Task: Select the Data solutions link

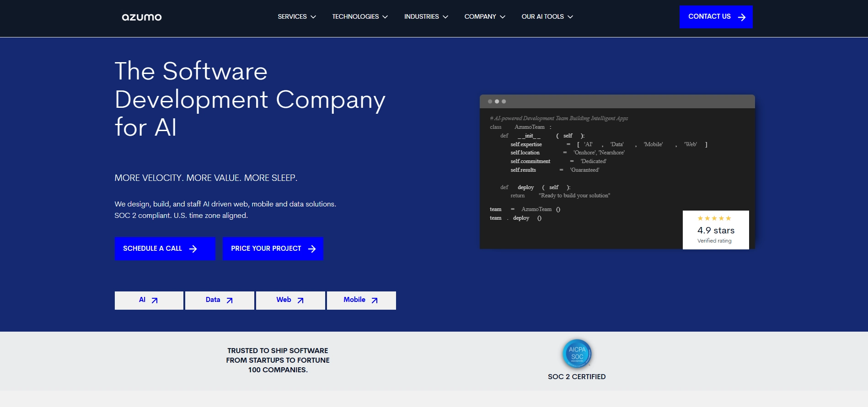Action: (x=219, y=300)
